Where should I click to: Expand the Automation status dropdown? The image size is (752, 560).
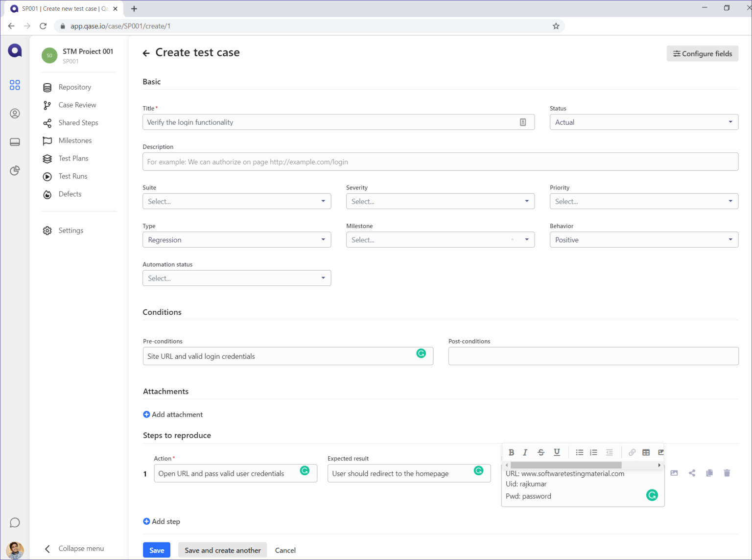[x=236, y=278]
